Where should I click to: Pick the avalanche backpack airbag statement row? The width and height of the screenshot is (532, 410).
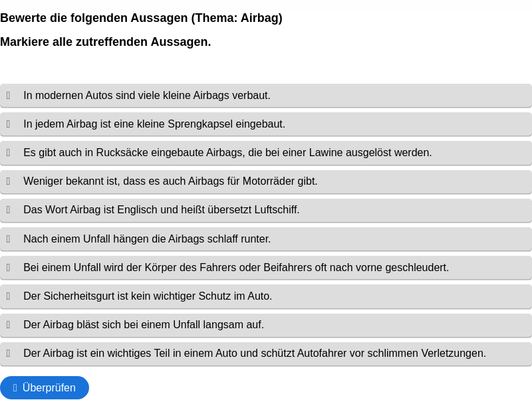[266, 153]
